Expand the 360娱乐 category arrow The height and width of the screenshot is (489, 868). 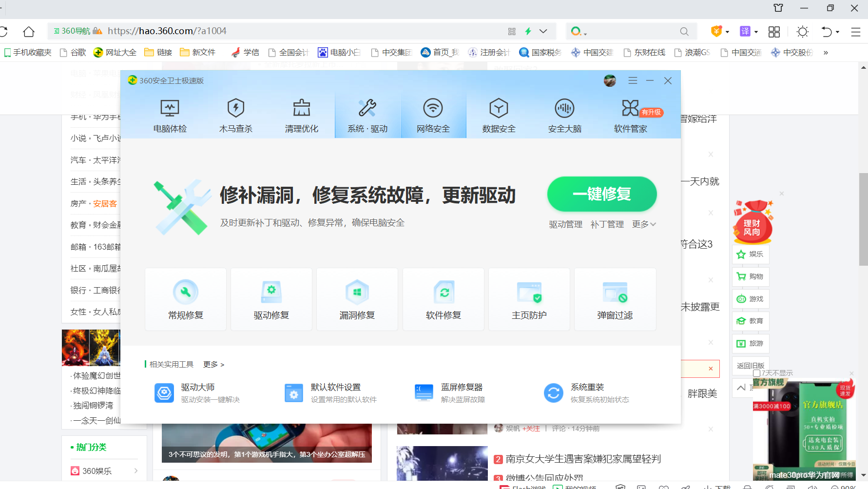coord(136,470)
